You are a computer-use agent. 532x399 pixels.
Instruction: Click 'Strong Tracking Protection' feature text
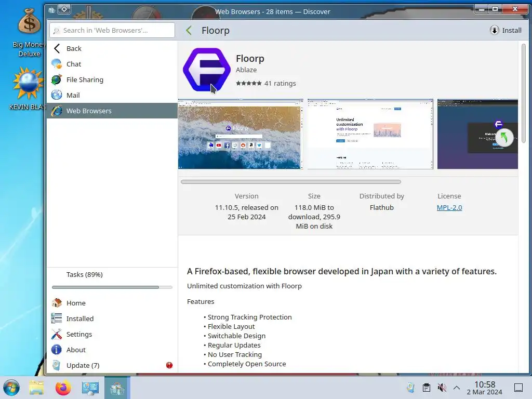[249, 317]
